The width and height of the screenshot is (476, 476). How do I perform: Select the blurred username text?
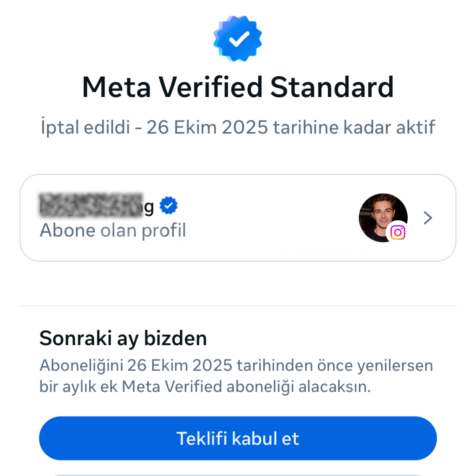91,205
